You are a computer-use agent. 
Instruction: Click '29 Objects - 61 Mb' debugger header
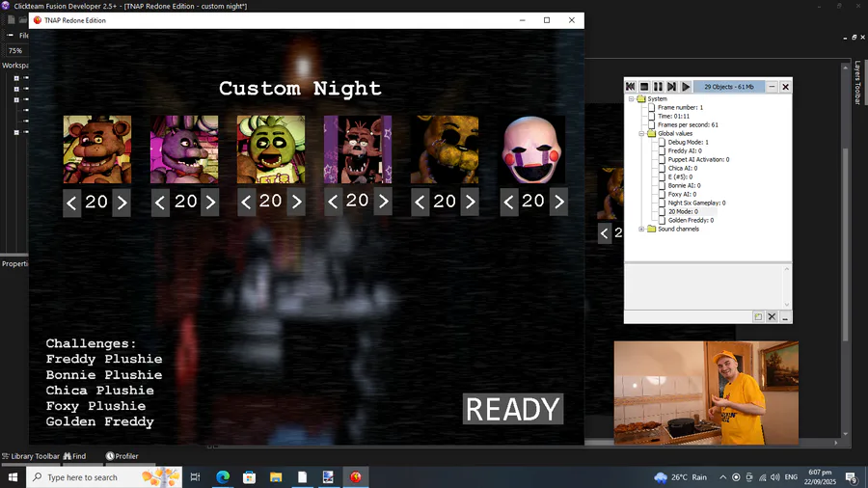[x=728, y=87]
